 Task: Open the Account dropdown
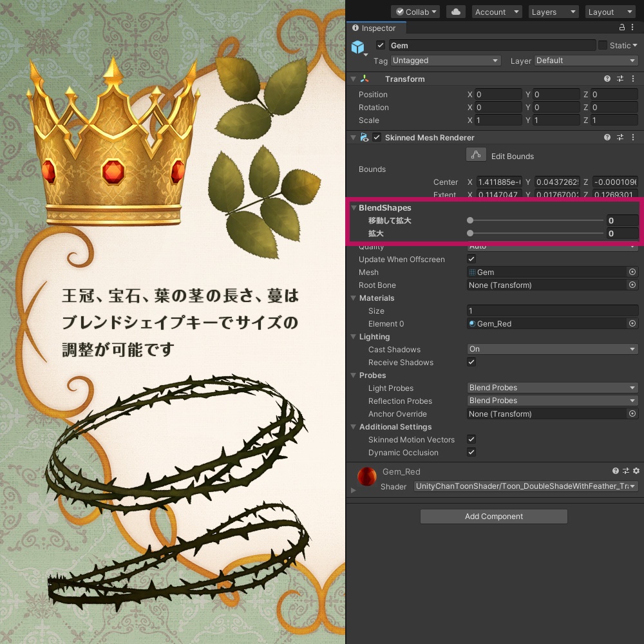[497, 12]
